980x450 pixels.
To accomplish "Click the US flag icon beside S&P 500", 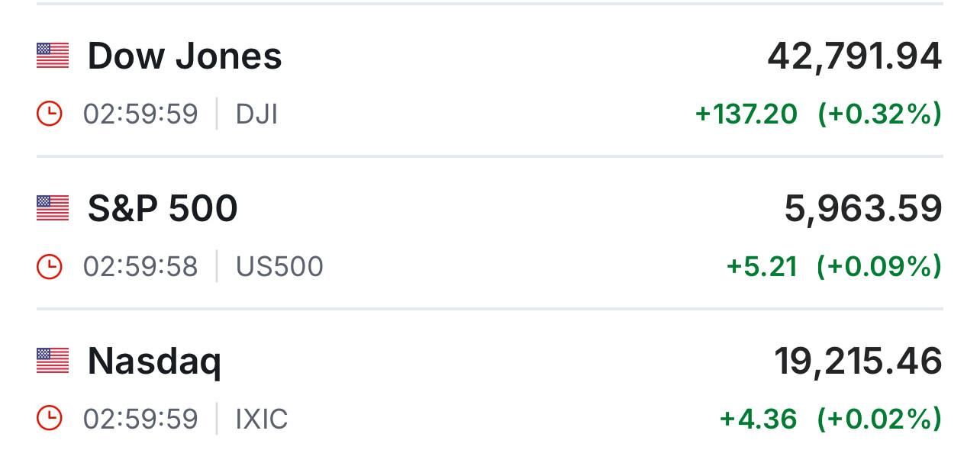I will click(x=53, y=208).
